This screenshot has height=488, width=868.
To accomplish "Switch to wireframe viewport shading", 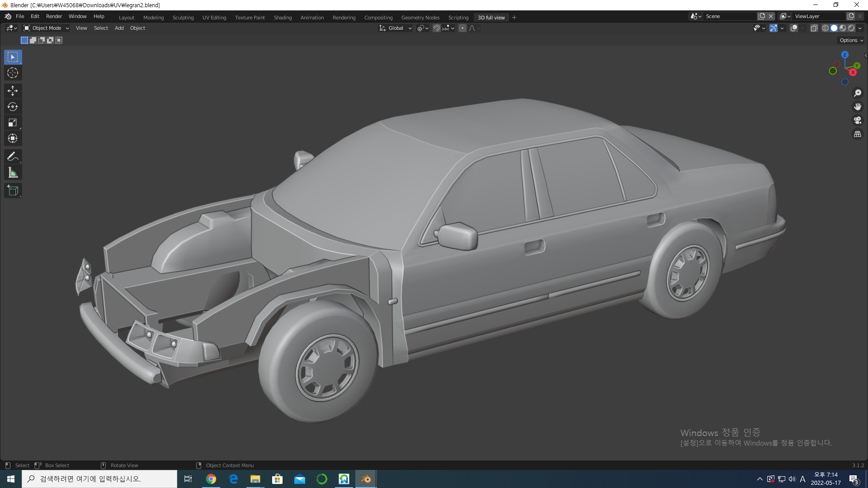I will click(825, 28).
